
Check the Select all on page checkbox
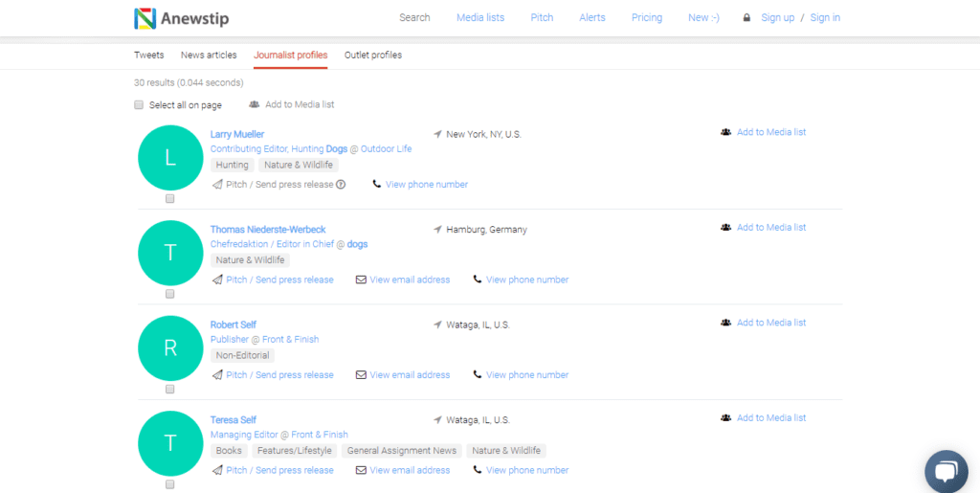click(139, 105)
